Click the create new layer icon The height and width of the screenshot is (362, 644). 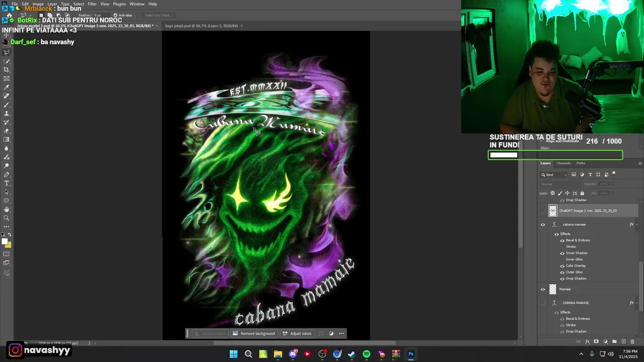pos(623,341)
